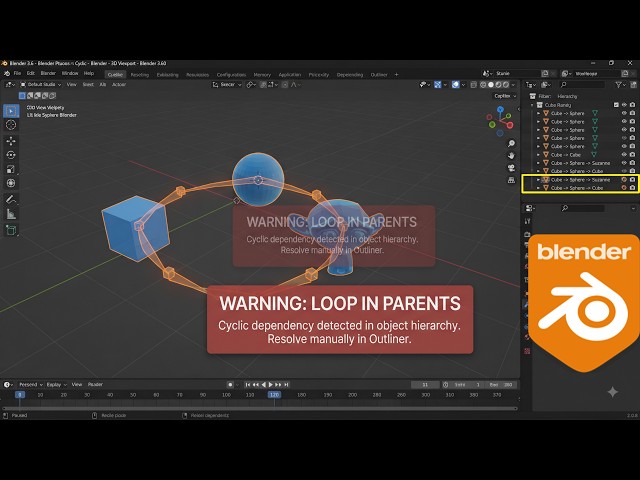Switch to camera view icon
This screenshot has width=640, height=480.
coord(511,168)
